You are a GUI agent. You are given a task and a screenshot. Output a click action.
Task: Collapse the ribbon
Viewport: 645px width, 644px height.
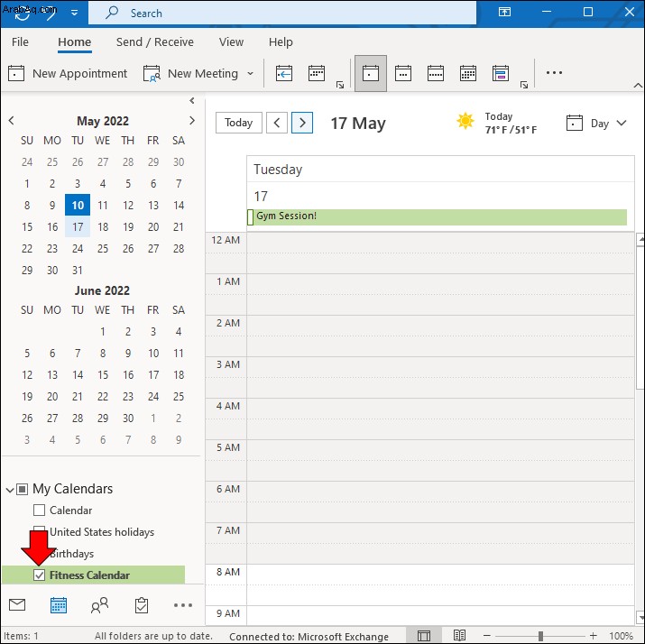(x=637, y=85)
